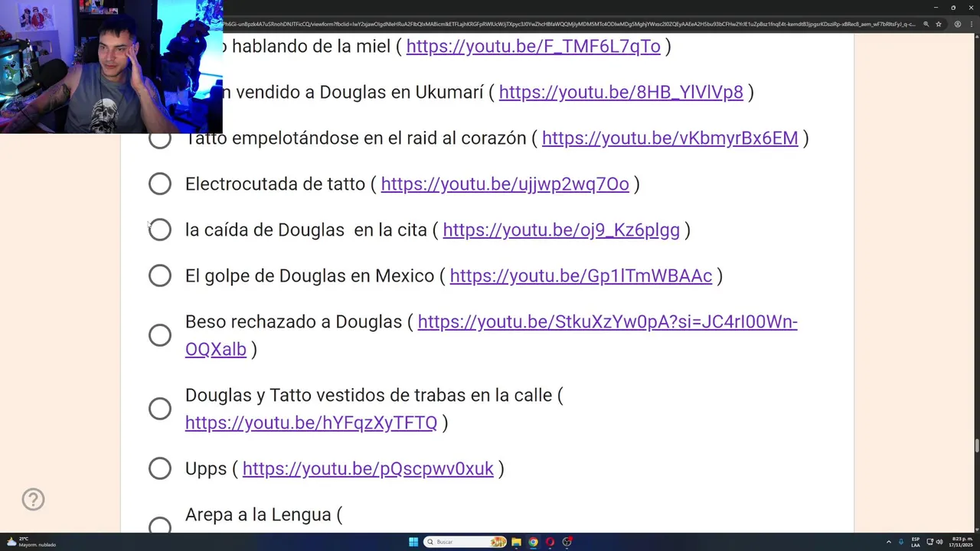Viewport: 980px width, 551px height.
Task: Open the youtu.be/StkuXzYw0pA link
Action: [x=607, y=321]
